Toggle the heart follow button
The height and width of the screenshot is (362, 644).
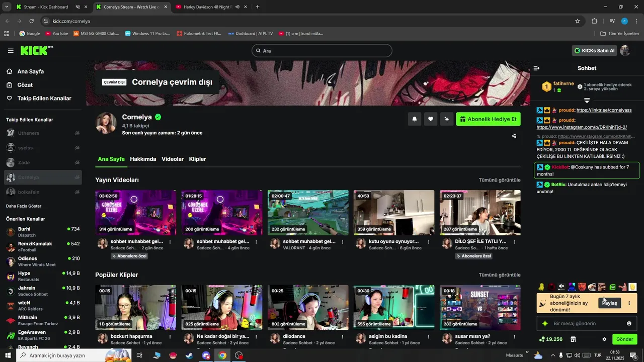[430, 119]
